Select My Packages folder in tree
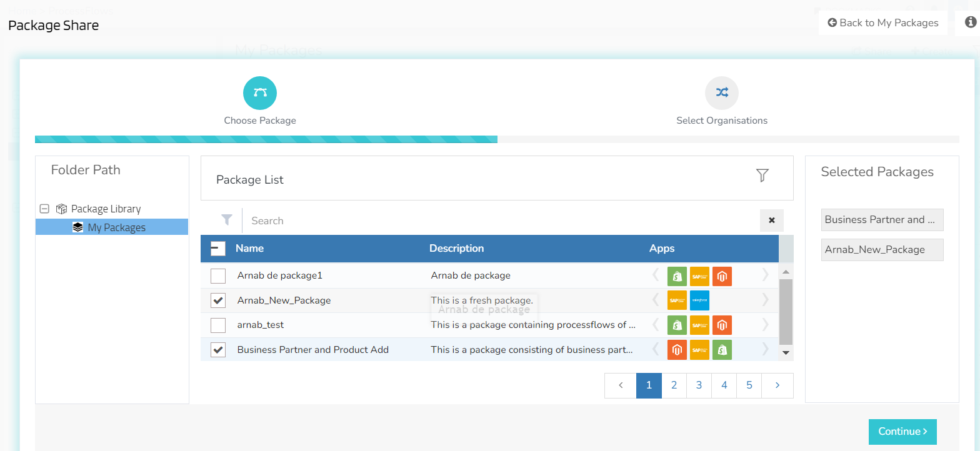 pyautogui.click(x=112, y=227)
